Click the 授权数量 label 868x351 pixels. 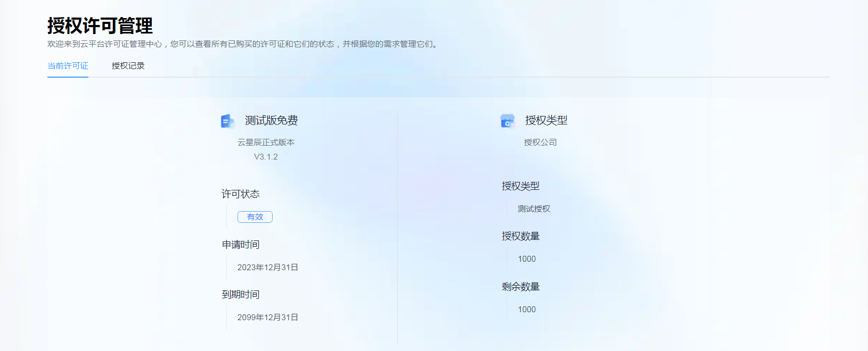(520, 236)
